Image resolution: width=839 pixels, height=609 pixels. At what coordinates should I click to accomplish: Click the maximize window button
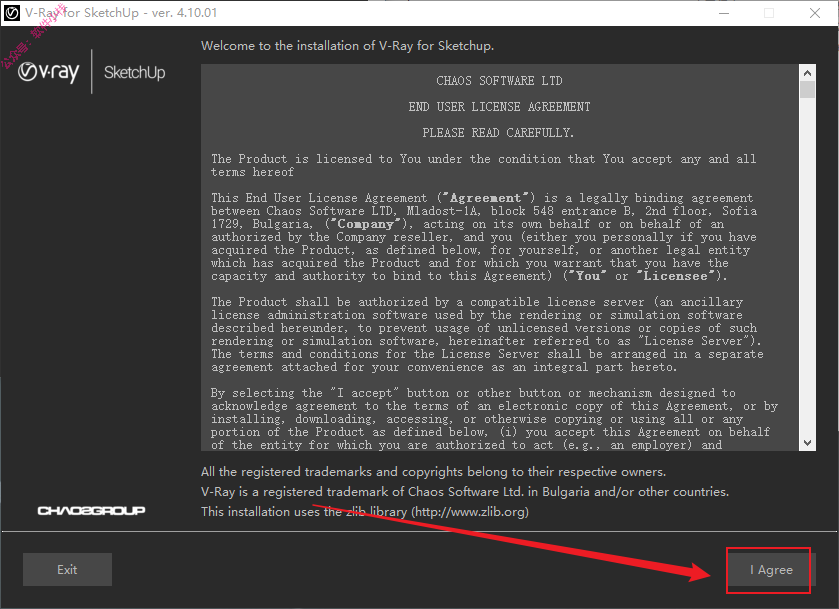[769, 13]
